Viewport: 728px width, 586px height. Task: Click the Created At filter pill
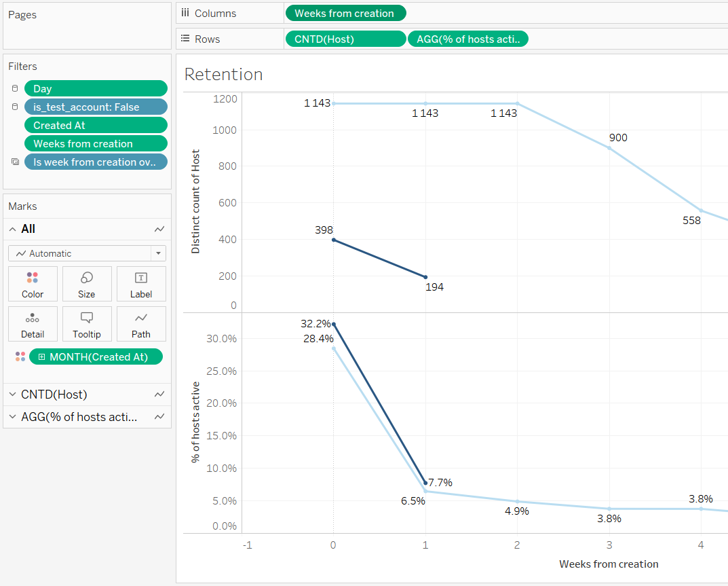[x=96, y=125]
